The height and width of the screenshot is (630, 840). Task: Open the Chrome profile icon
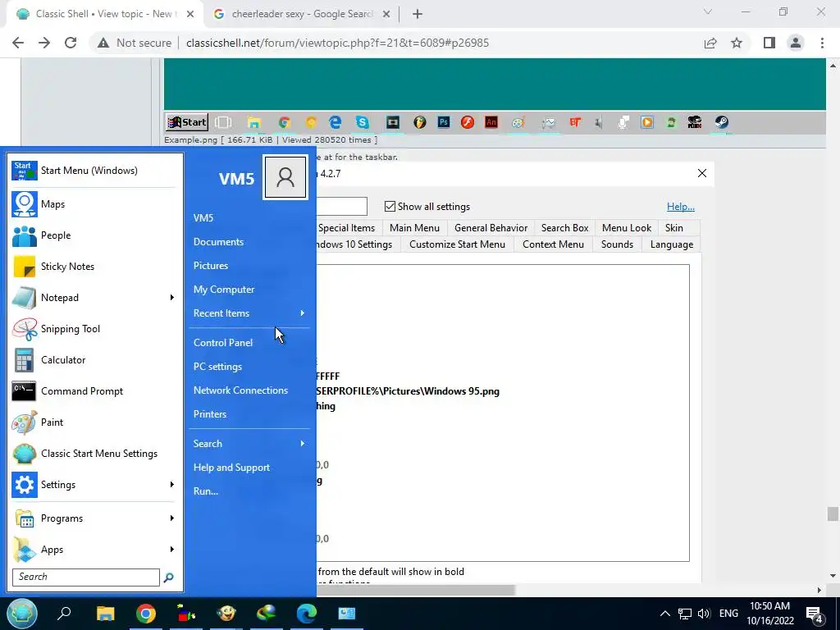click(x=796, y=43)
